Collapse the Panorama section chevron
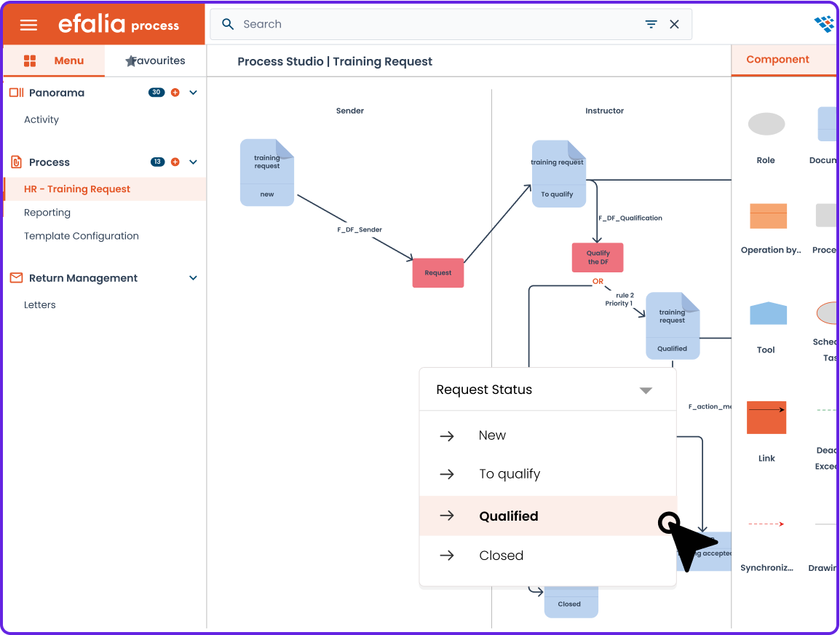 (x=194, y=92)
